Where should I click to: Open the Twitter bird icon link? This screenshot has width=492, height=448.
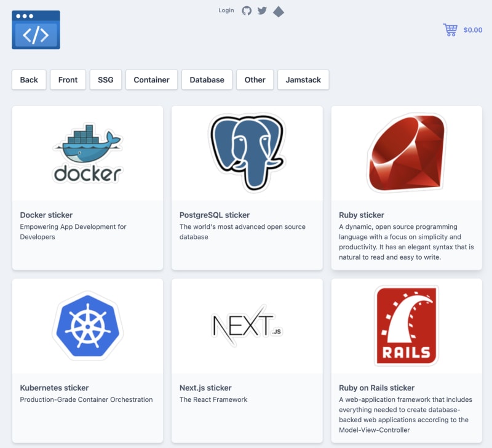[x=262, y=10]
